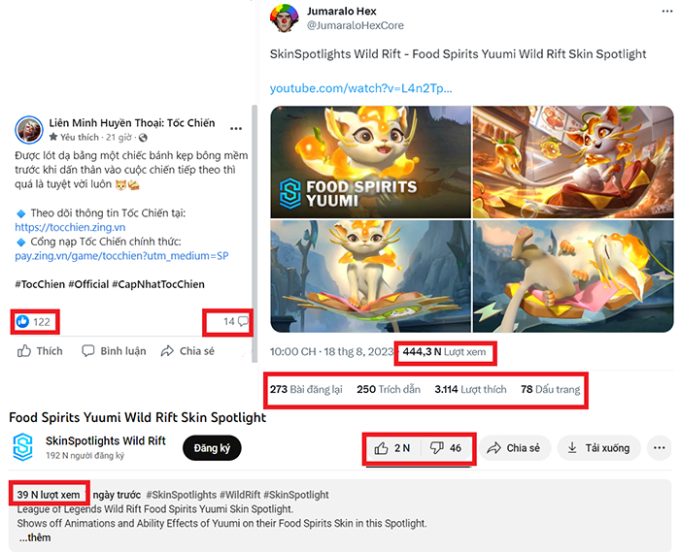
Task: Open the tweet three-dot more menu
Action: pyautogui.click(x=667, y=11)
